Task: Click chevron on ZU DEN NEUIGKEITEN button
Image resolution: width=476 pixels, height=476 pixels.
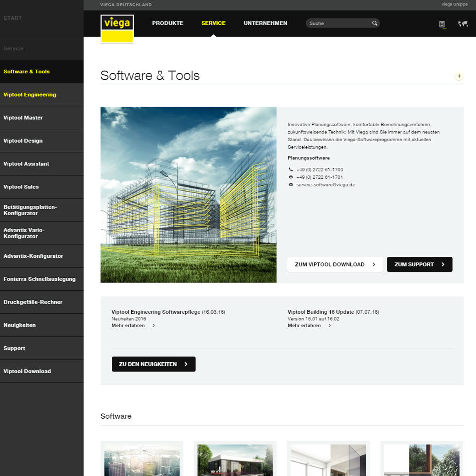Action: (x=186, y=364)
